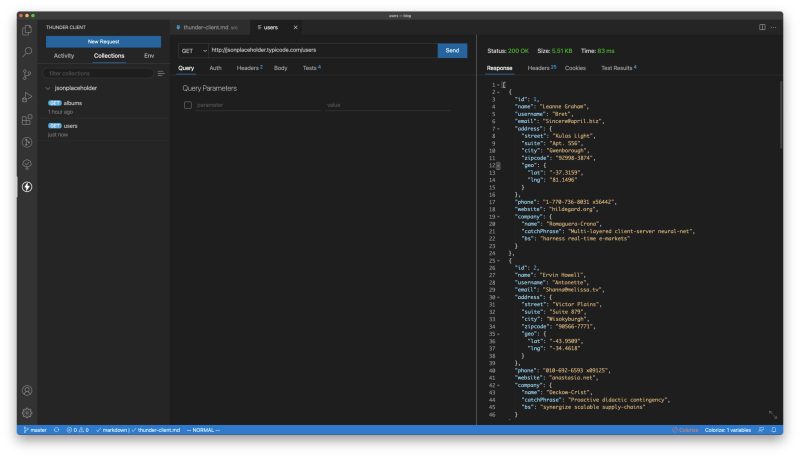Screen dimensions: 800x457
Task: Fold the geo object at line 35
Action: click(x=498, y=334)
